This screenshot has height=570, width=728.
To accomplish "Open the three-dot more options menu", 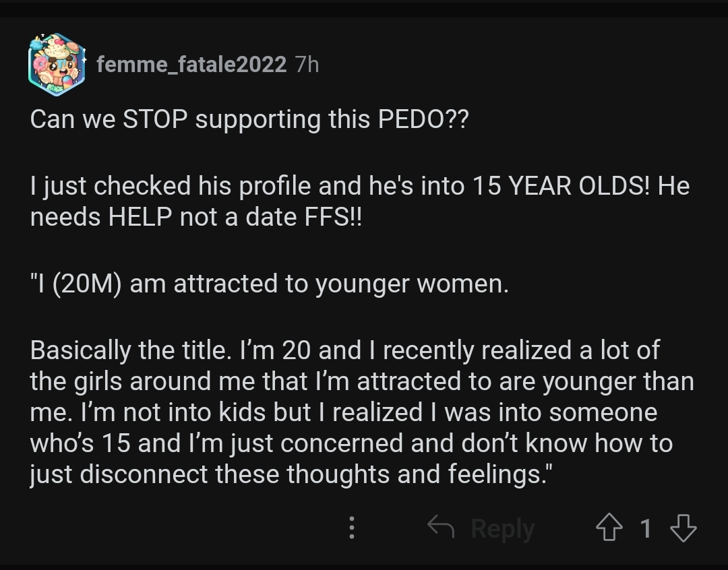I will (352, 528).
